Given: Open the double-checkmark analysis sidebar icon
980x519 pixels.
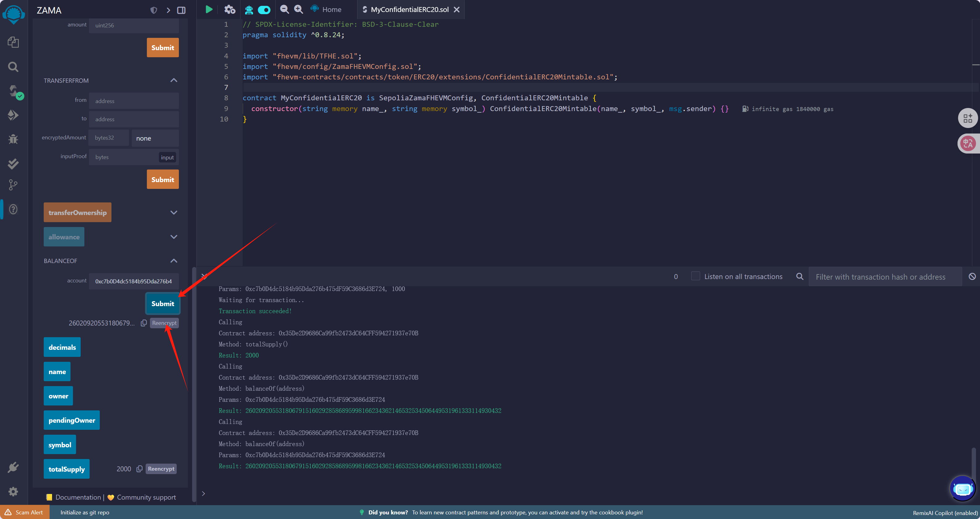Looking at the screenshot, I should tap(13, 163).
